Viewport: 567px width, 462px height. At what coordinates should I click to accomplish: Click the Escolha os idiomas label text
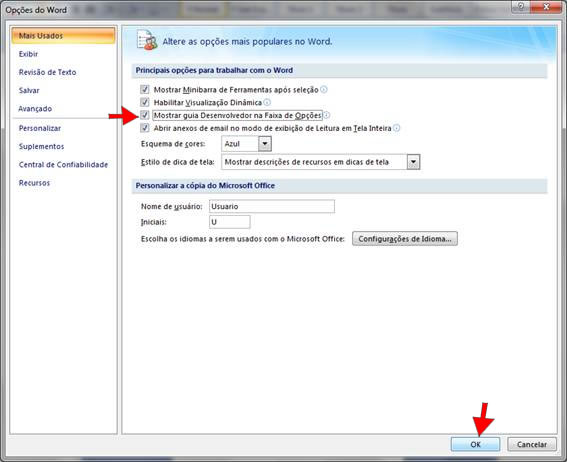tap(242, 239)
